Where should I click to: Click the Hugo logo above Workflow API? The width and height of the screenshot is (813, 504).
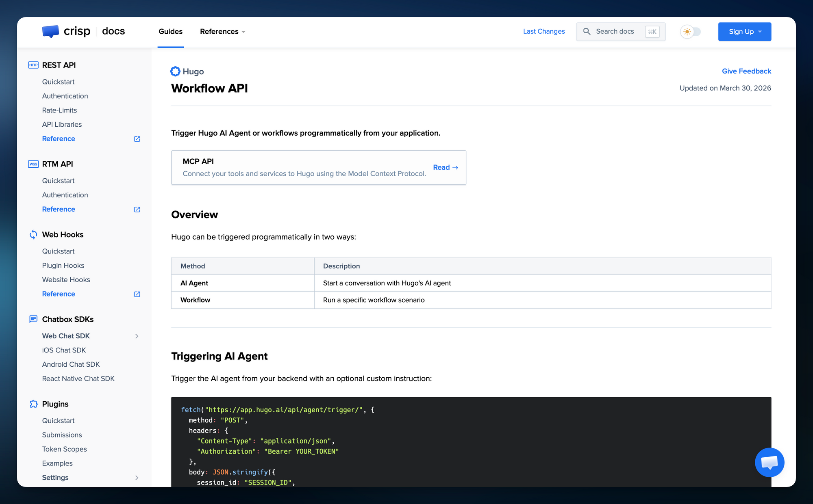click(175, 71)
